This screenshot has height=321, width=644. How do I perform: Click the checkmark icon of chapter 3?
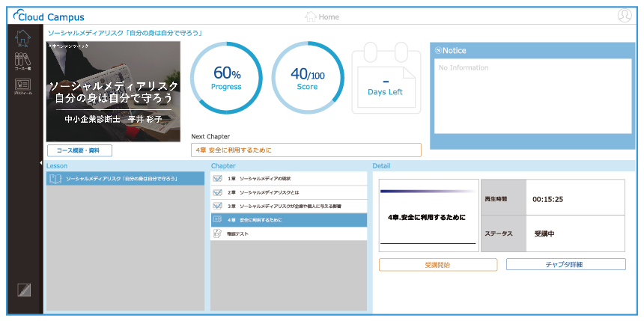coord(217,206)
